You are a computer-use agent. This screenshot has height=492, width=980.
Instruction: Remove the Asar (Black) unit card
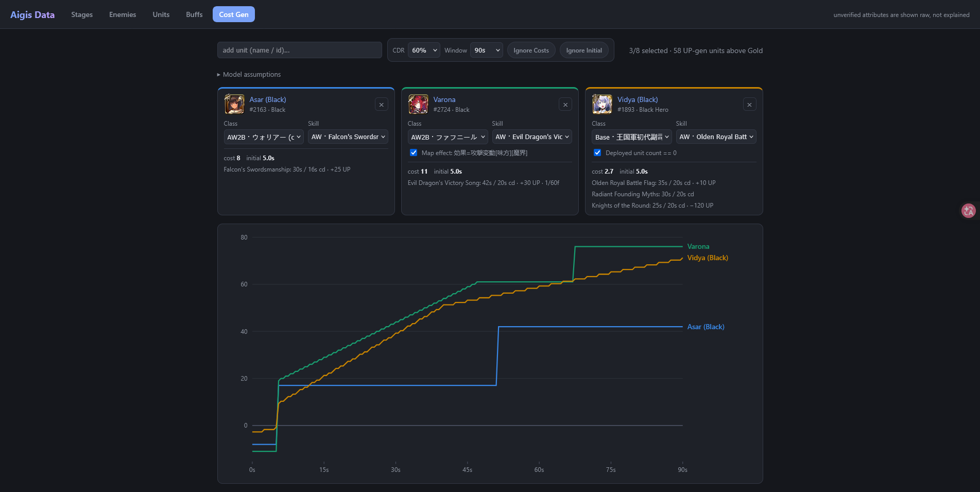[381, 105]
